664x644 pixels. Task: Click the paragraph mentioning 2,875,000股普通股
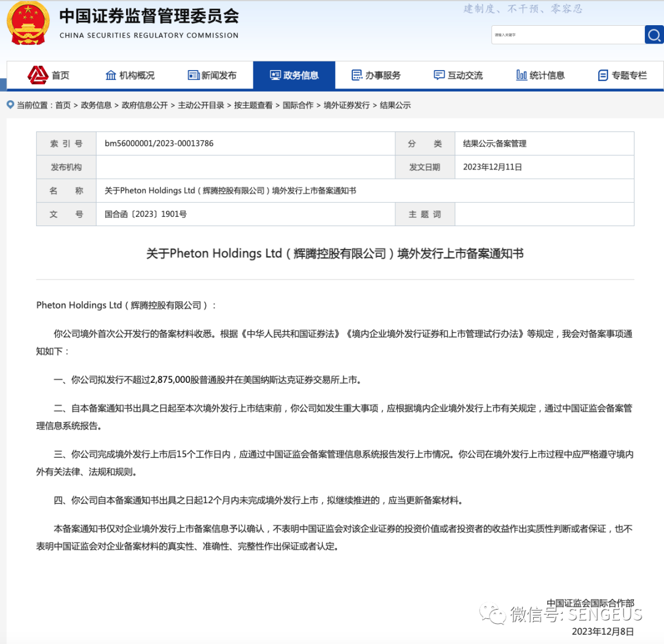click(x=208, y=380)
